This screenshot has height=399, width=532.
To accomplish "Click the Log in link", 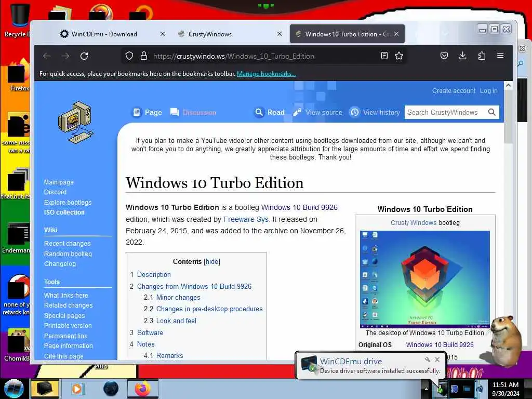I will [x=488, y=90].
